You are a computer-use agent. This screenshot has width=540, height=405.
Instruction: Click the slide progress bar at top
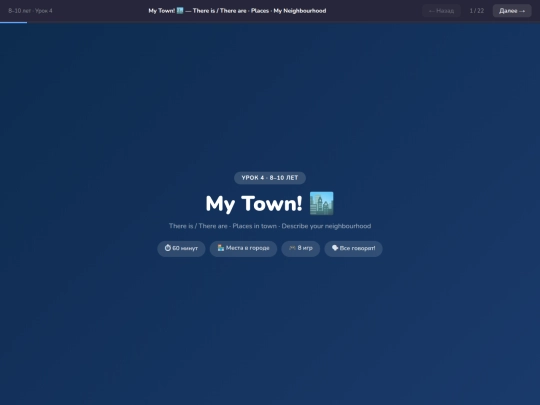pos(270,22)
